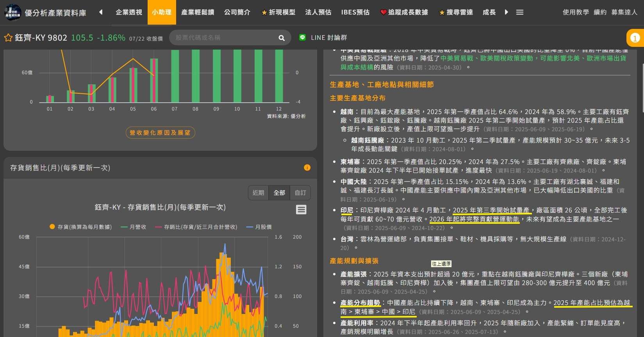
Task: Click the underlined 印尼 bullet label
Action: point(347,210)
